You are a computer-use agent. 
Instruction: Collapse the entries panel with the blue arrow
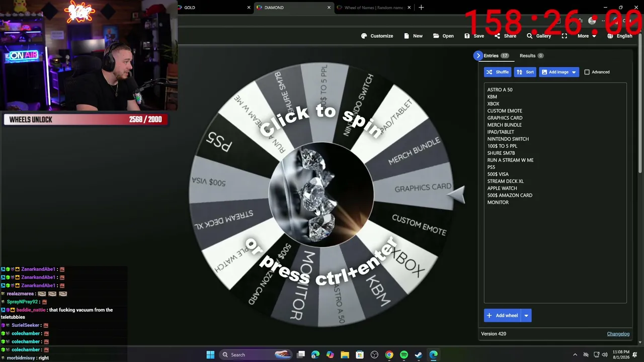[x=478, y=56]
